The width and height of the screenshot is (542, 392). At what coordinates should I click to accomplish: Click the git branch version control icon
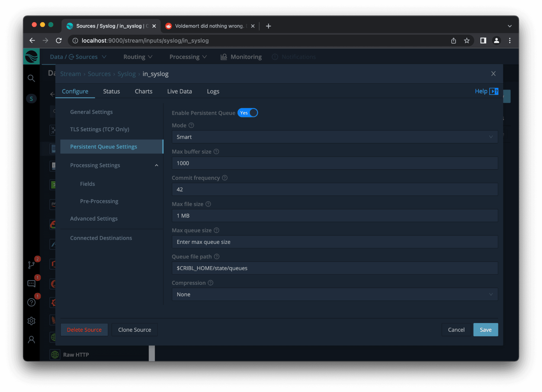[31, 265]
